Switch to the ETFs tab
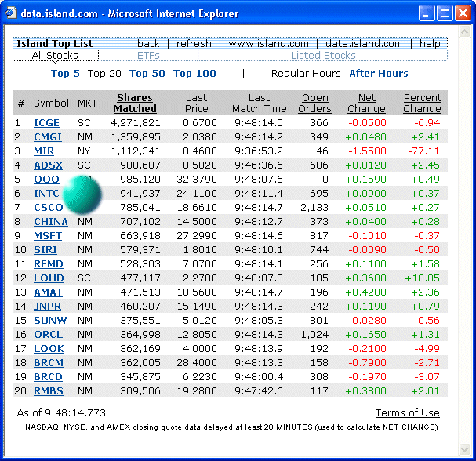The height and width of the screenshot is (461, 476). 148,55
